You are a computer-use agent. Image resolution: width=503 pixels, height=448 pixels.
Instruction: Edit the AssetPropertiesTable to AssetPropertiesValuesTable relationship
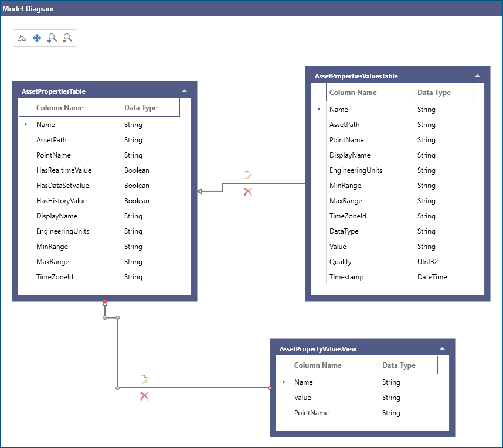click(247, 175)
